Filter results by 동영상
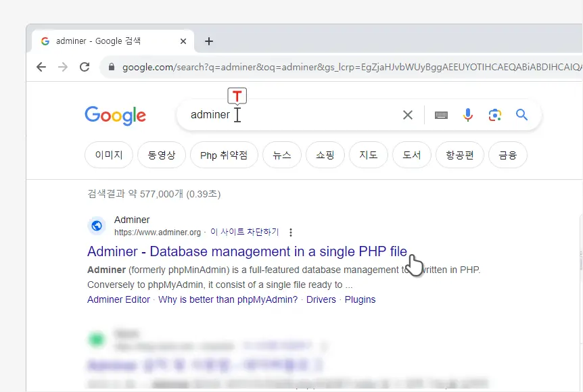 click(x=162, y=155)
